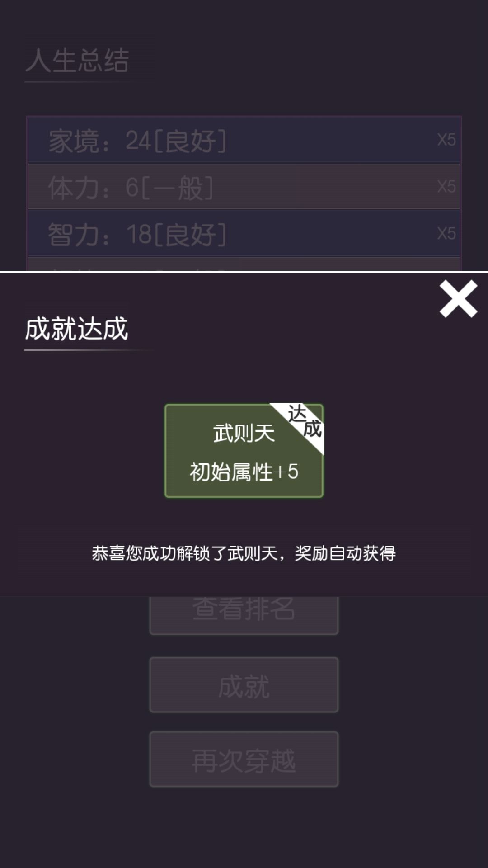Select the 武则天 achievement card
The width and height of the screenshot is (488, 868).
pos(244,451)
